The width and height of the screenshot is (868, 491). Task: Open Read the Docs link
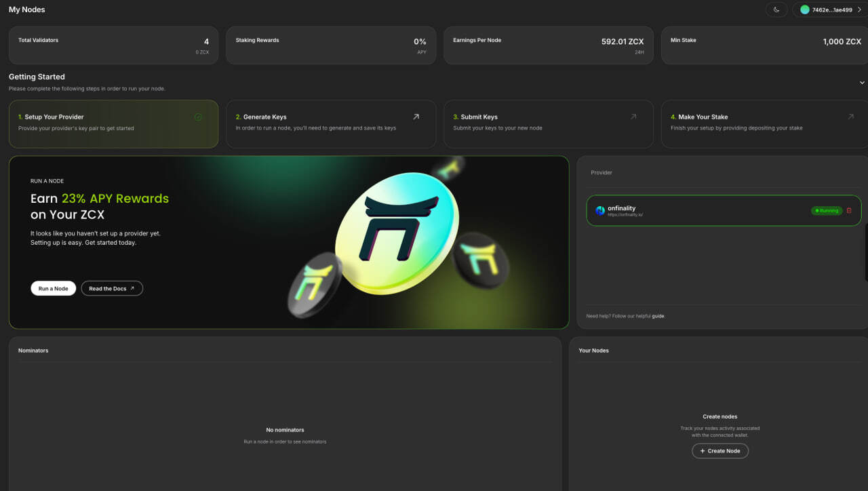(x=112, y=288)
